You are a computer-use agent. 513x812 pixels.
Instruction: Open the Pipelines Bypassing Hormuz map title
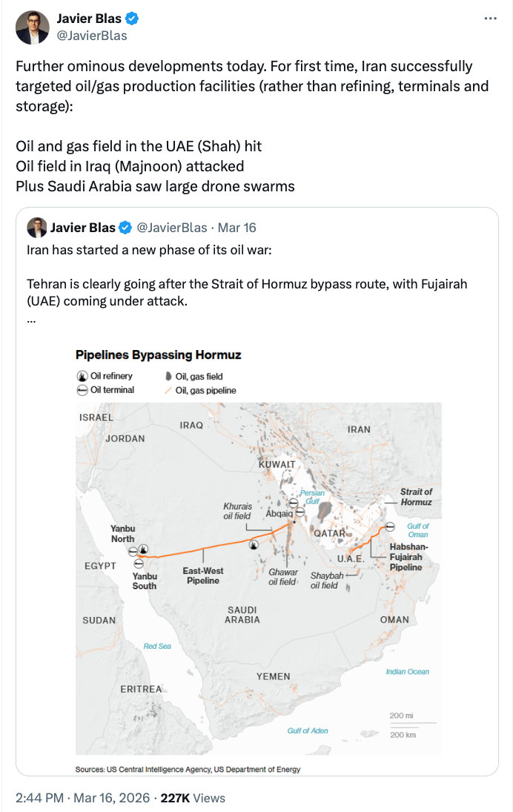(158, 355)
